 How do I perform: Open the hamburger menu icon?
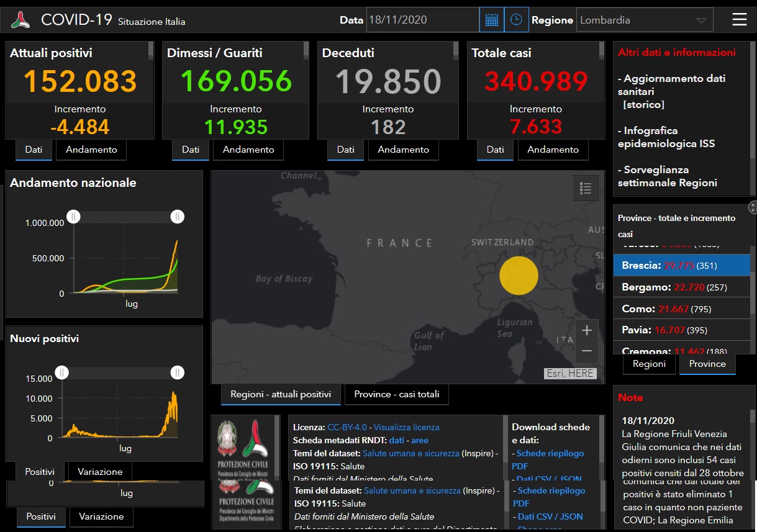click(x=739, y=20)
